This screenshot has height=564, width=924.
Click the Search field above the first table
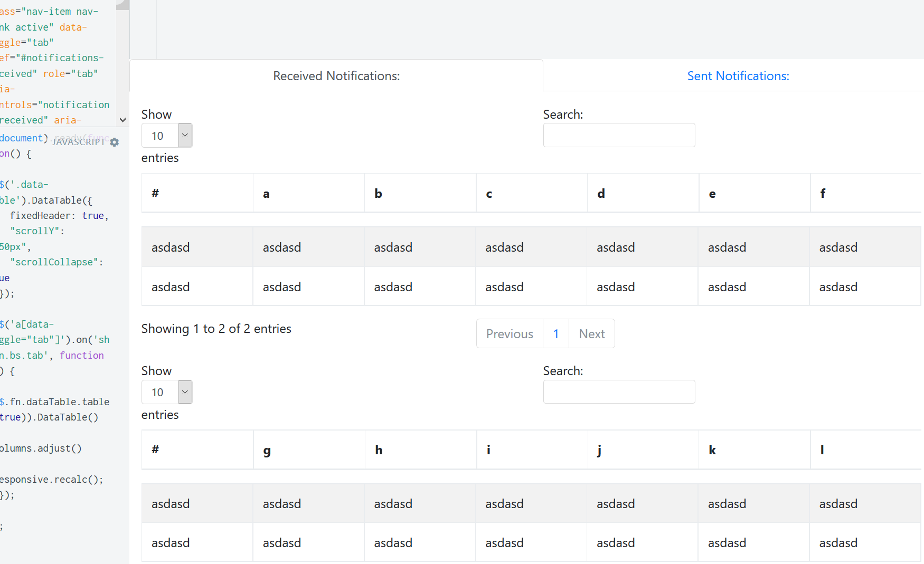[x=619, y=136]
